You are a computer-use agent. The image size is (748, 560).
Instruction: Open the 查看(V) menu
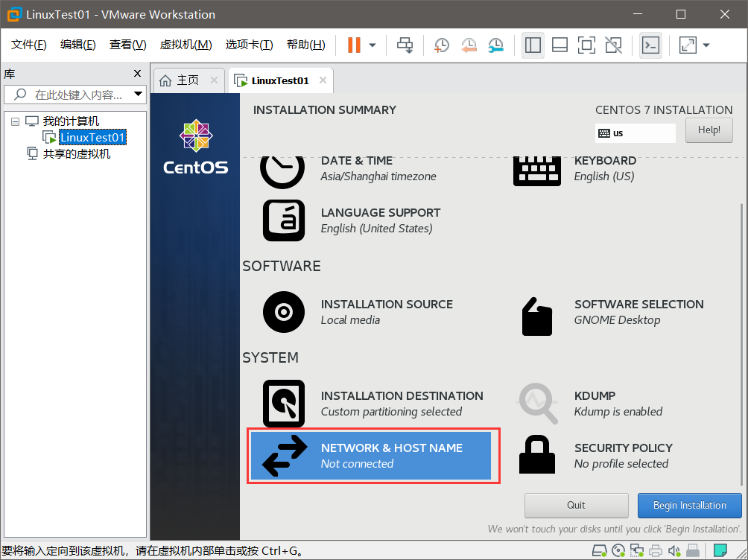pos(127,45)
